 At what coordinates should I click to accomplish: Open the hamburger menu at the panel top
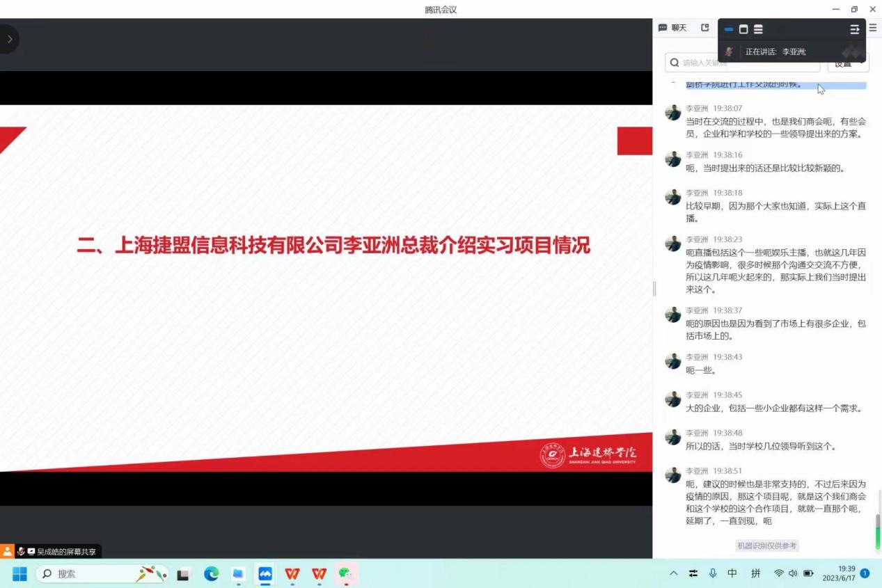pyautogui.click(x=873, y=28)
